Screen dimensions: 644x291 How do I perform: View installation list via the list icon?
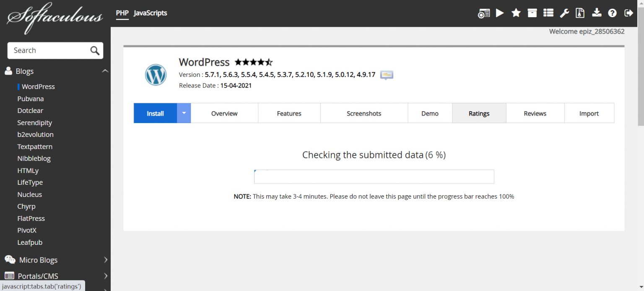(x=548, y=13)
